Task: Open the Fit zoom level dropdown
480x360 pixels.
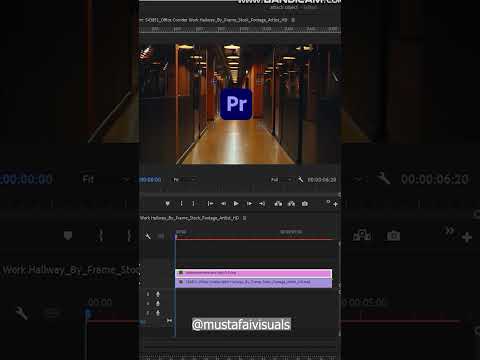Action: (184, 180)
